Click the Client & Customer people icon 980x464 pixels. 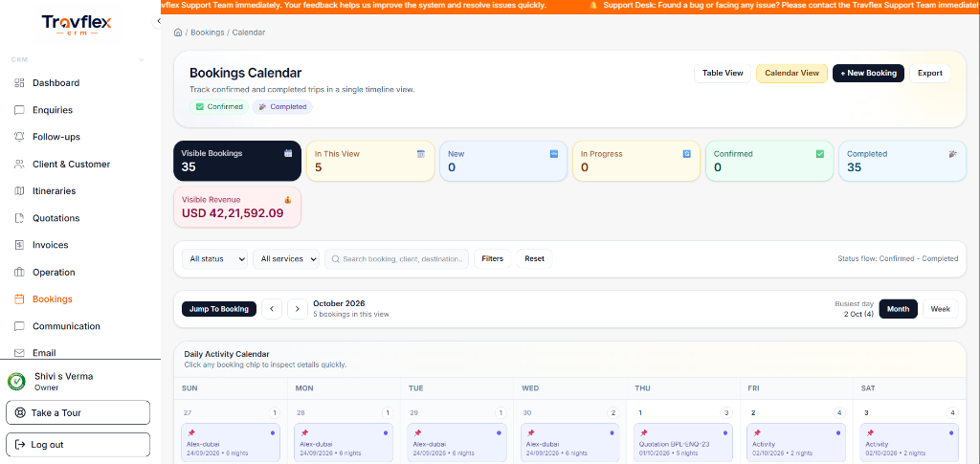(19, 165)
